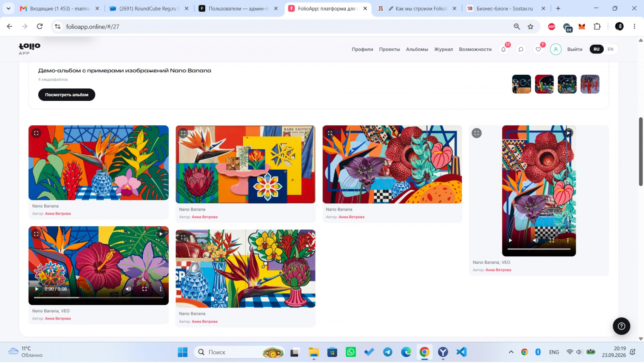Show hidden icons in the system tray
644x363 pixels.
tap(511, 352)
